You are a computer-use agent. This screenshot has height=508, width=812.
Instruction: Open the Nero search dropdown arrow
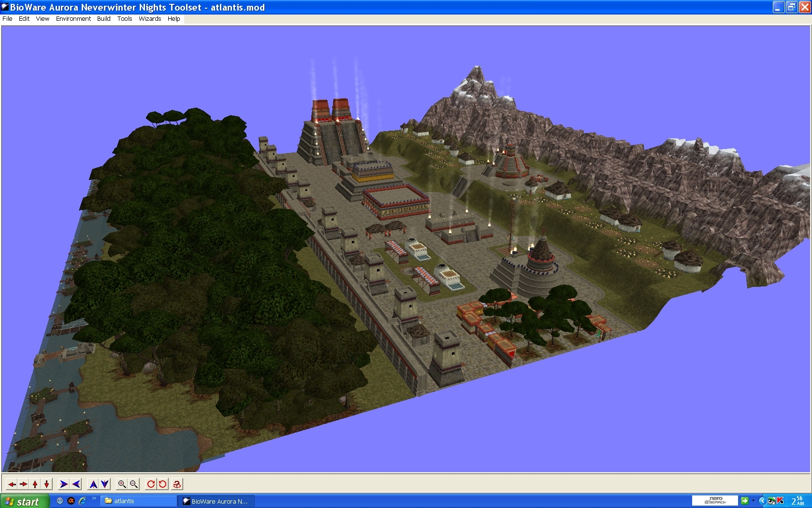click(x=753, y=501)
